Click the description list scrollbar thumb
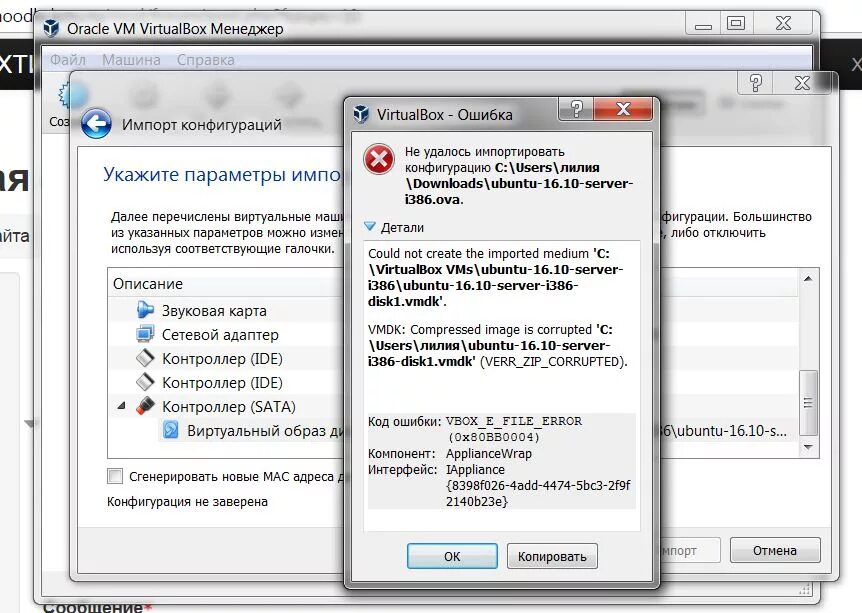Screen dimensions: 862x613 pos(808,402)
